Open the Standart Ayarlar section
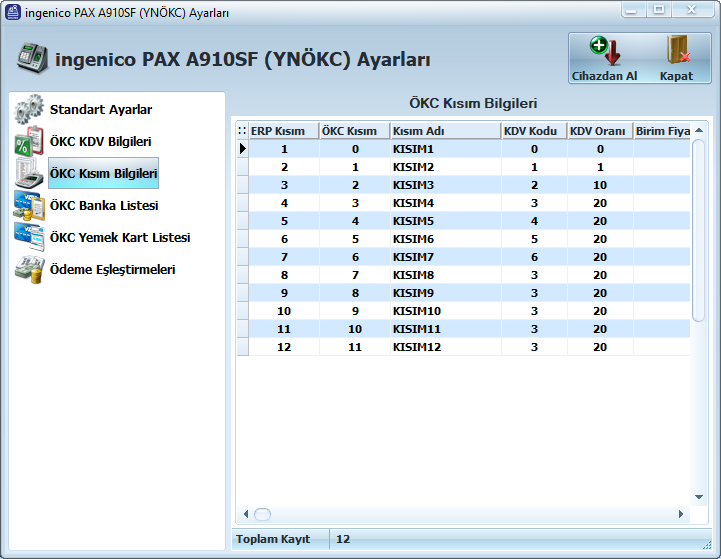The width and height of the screenshot is (721, 559). point(101,109)
